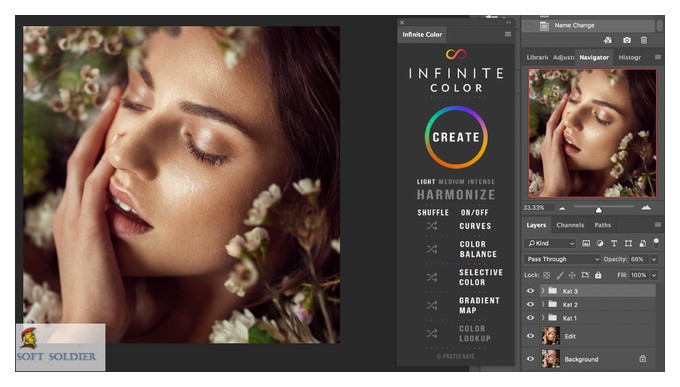Select the LIGHT intensity option
This screenshot has height=387, width=680.
(x=426, y=182)
